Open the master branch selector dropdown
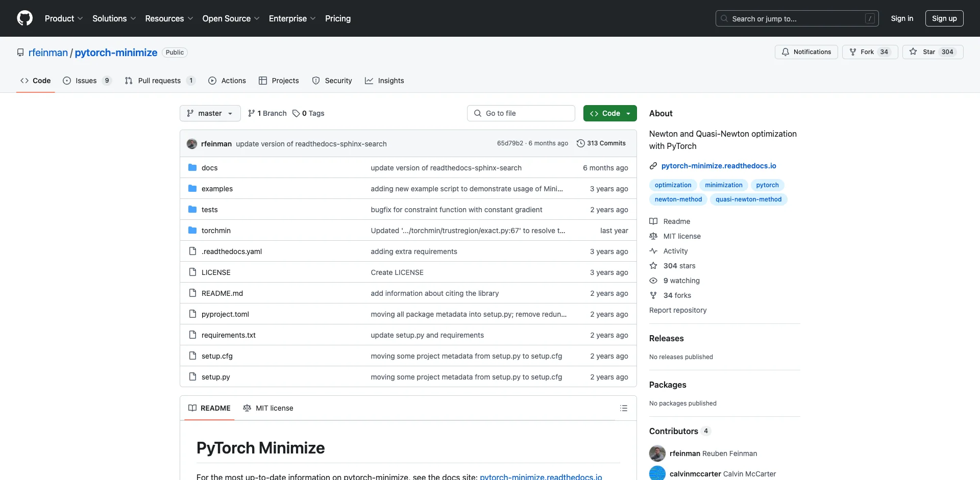This screenshot has width=980, height=480. point(210,113)
